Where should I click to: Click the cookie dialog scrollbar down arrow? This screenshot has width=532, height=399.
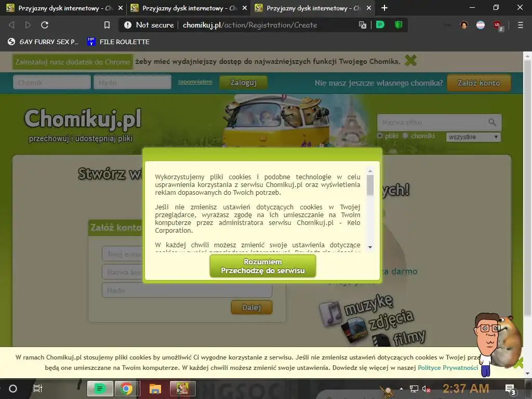tap(370, 247)
